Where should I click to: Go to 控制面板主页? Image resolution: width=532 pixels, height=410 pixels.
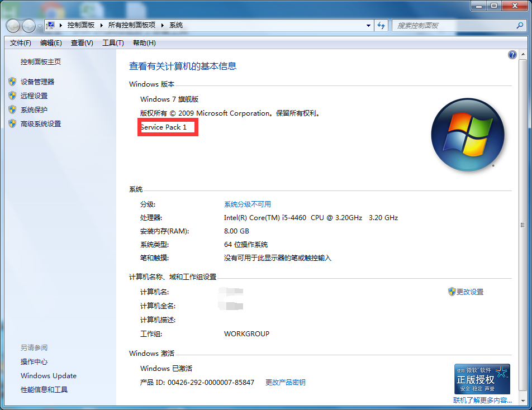coord(41,61)
